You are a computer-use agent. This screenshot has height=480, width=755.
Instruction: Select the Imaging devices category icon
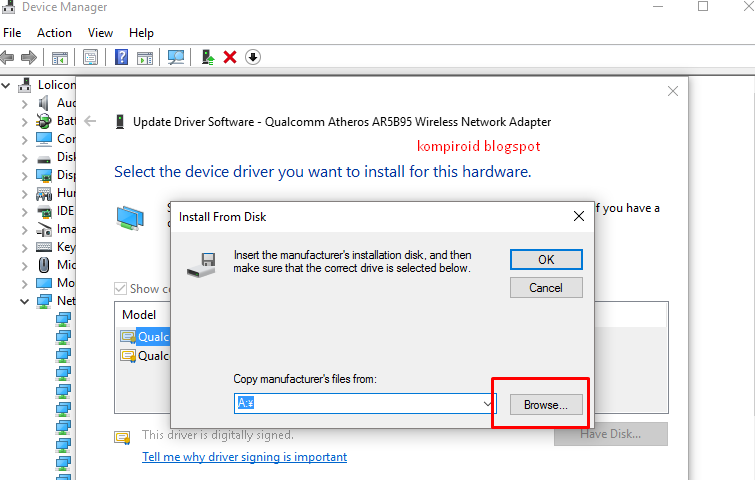coord(44,230)
